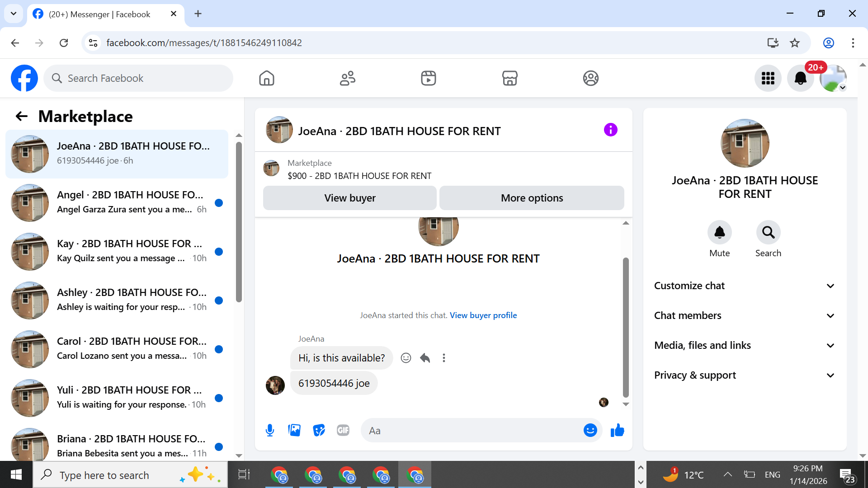Screen dimensions: 868x488
Task: Open the GIF picker
Action: click(343, 430)
